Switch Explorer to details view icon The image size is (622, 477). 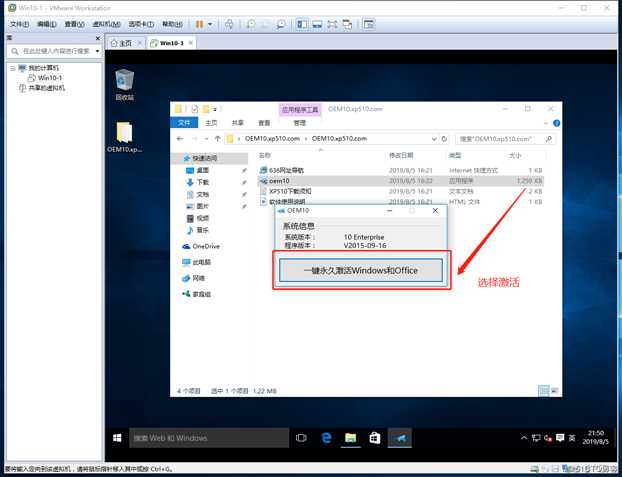(543, 391)
